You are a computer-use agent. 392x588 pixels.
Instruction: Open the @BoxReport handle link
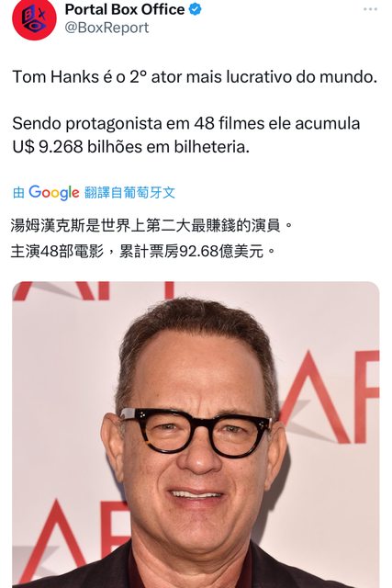106,28
